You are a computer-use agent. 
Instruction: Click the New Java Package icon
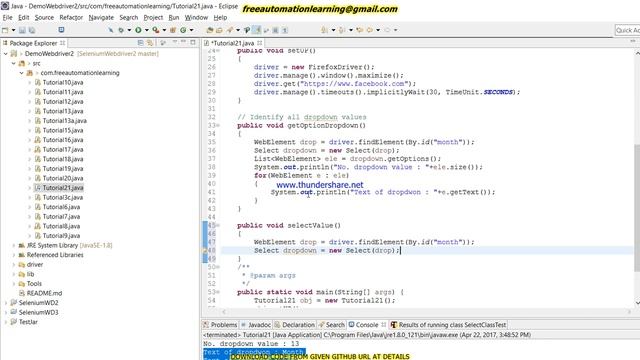coord(173,30)
